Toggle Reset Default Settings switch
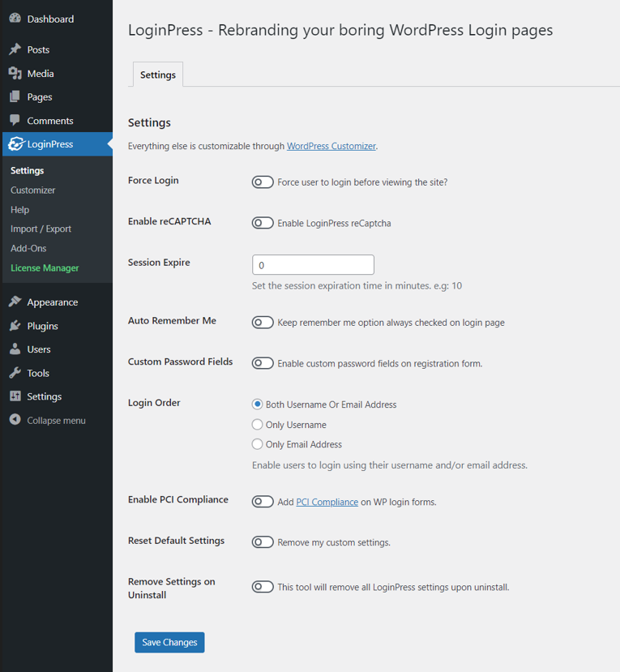Viewport: 620px width, 672px height. tap(263, 542)
